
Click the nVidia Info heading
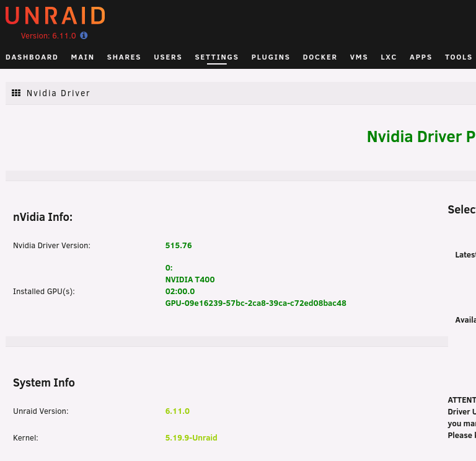(43, 217)
